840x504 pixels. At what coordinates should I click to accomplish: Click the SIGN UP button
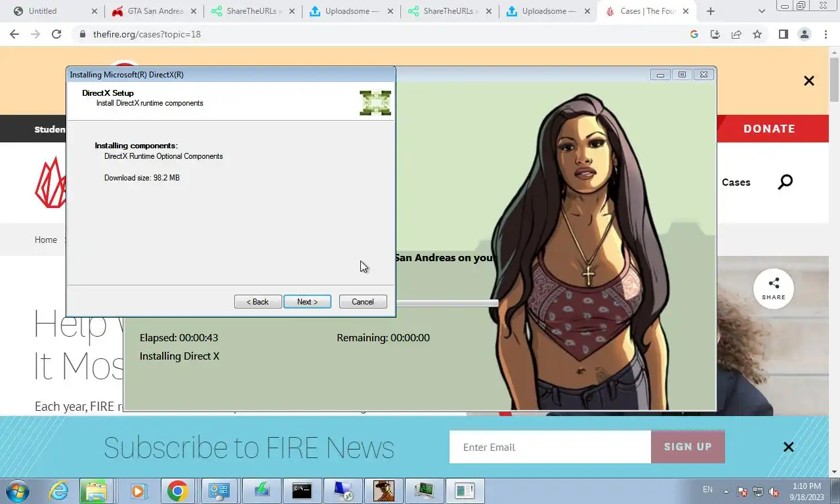[x=688, y=447]
